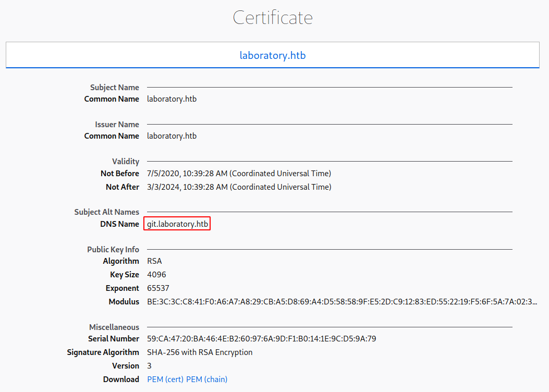Click the Subject Name section heading

(115, 88)
